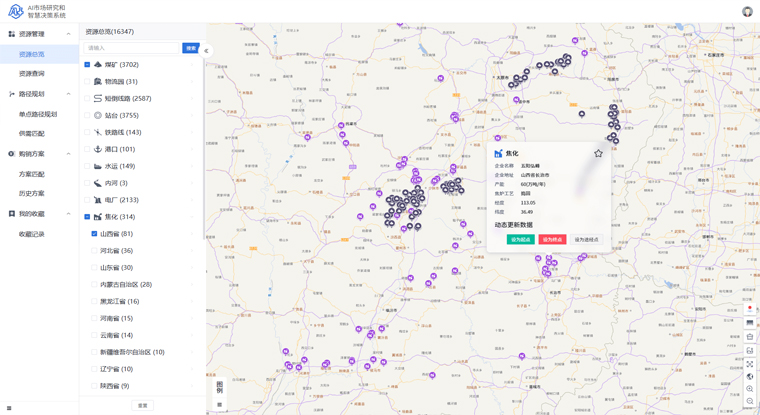The width and height of the screenshot is (760, 415).
Task: Open the map legend icon
Action: tap(220, 388)
